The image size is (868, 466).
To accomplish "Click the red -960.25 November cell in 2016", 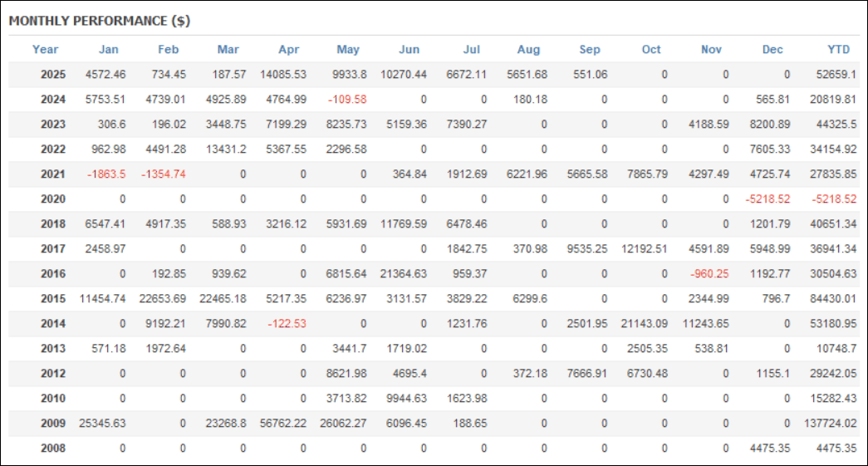I will pyautogui.click(x=710, y=274).
